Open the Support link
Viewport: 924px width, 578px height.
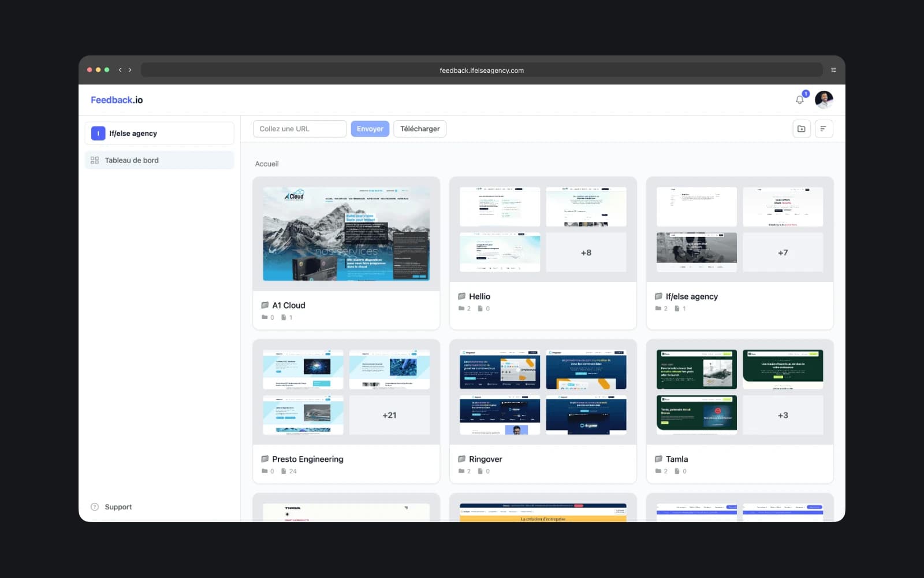point(118,507)
